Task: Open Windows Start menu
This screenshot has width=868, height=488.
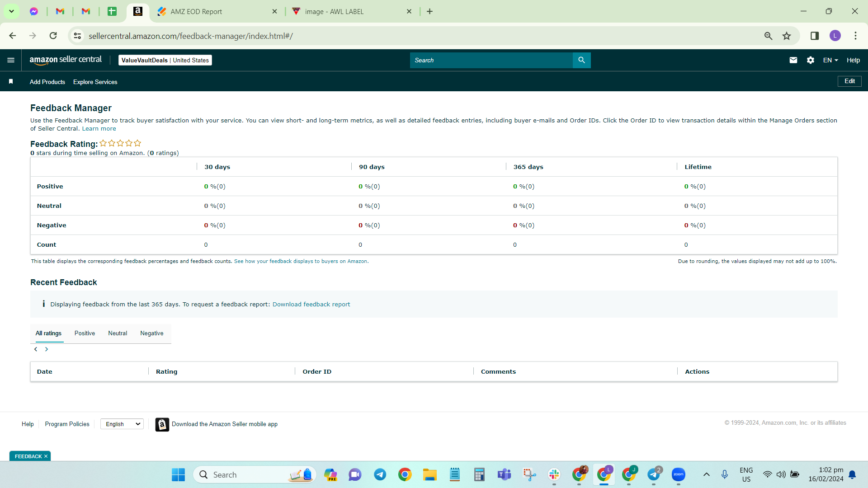Action: click(178, 474)
